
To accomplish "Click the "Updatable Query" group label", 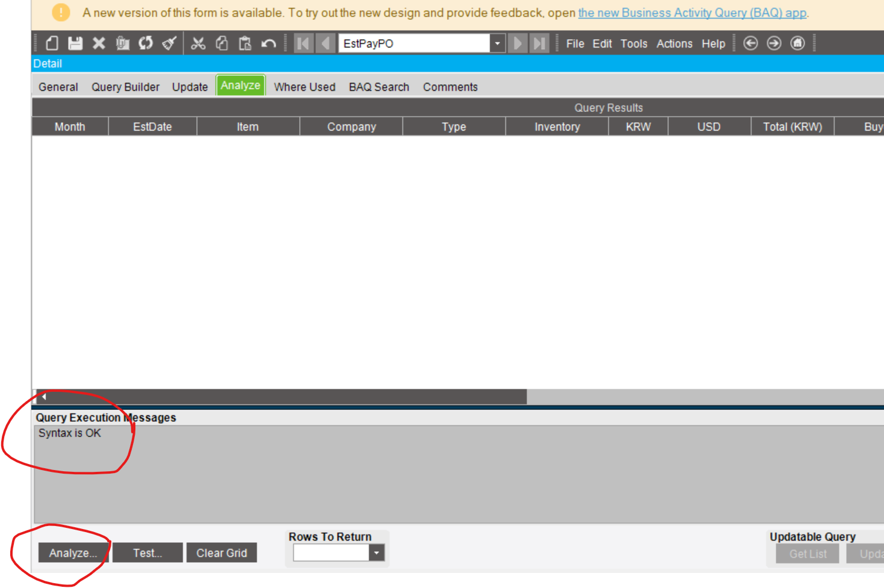I will pyautogui.click(x=812, y=537).
